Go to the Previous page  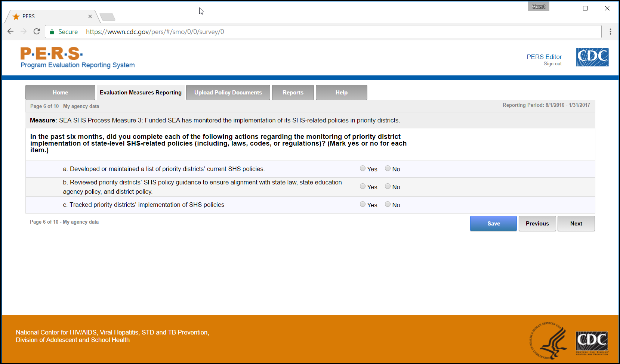(x=537, y=223)
